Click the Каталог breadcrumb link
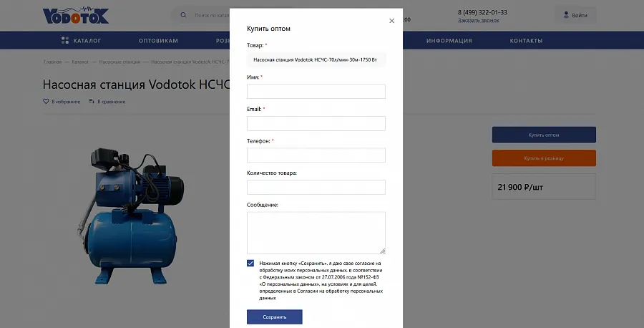644x328 pixels. click(x=80, y=62)
